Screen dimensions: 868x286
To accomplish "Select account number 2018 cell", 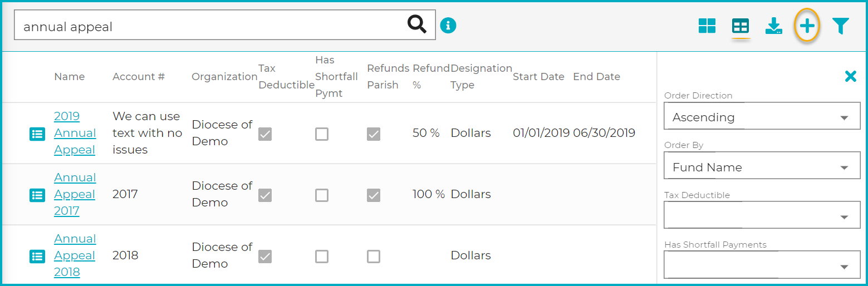I will click(125, 256).
